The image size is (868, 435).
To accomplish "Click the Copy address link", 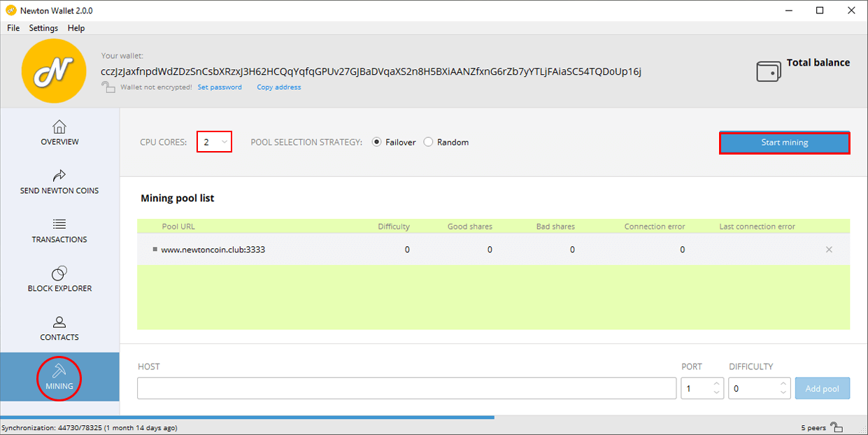I will point(279,87).
